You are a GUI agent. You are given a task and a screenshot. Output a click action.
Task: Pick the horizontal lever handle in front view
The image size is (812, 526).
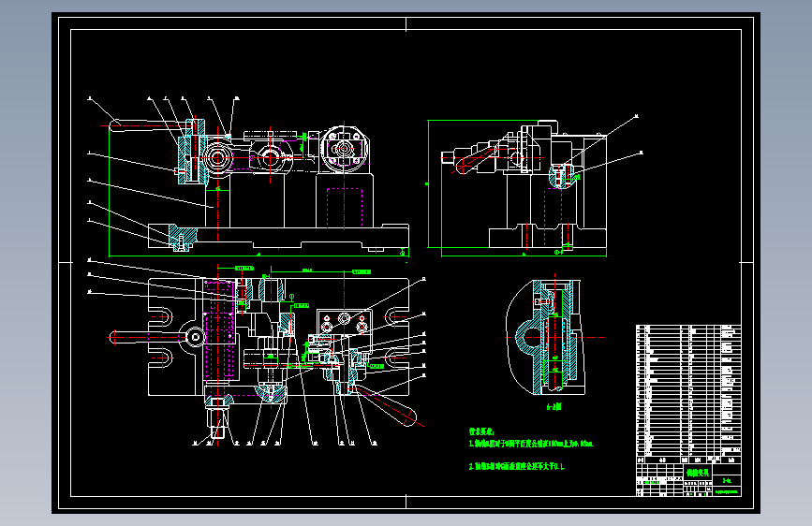(x=149, y=124)
